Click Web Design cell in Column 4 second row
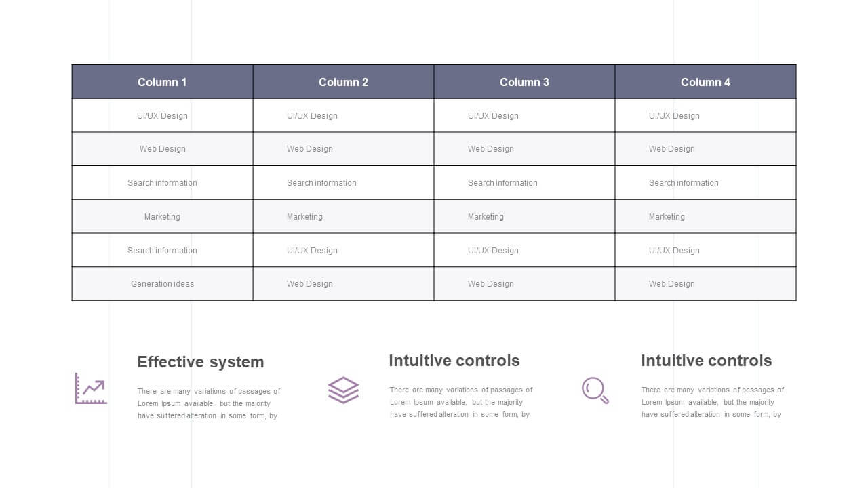 [705, 149]
